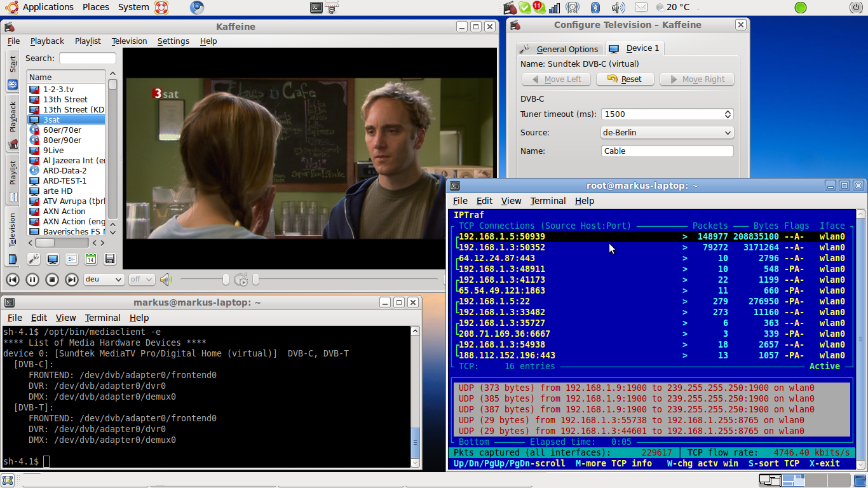
Task: Select channel arte HD
Action: click(x=66, y=191)
